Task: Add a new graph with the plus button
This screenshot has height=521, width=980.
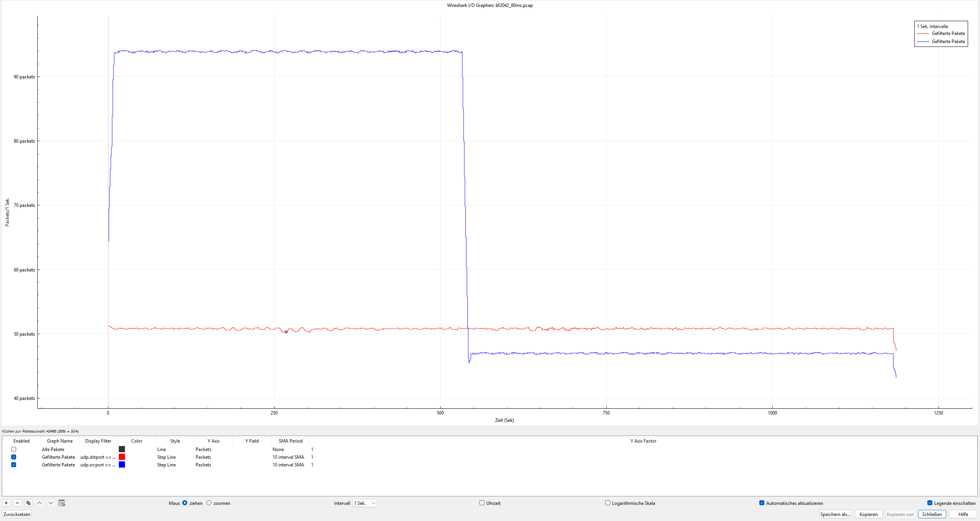Action: [x=6, y=503]
